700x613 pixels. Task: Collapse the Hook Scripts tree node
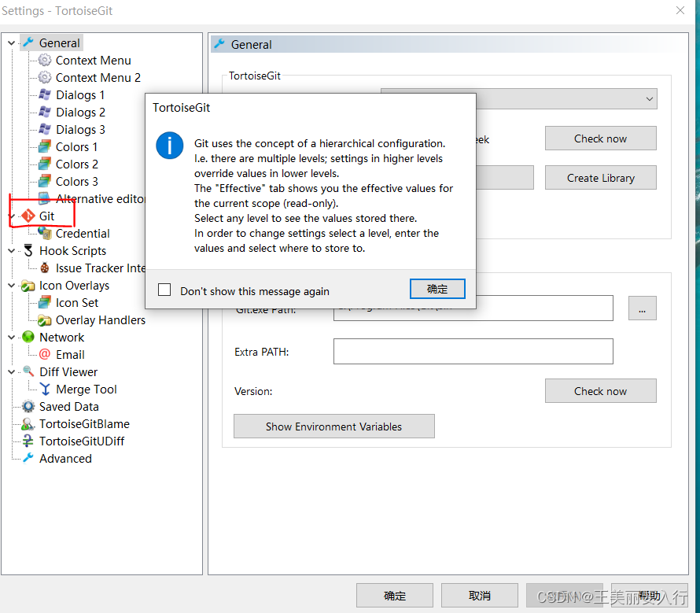coord(12,251)
